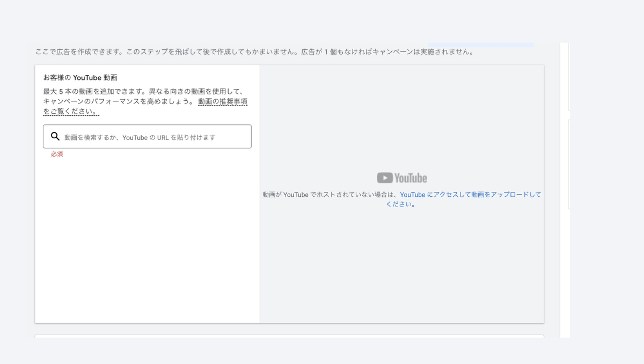Click the 動画が YouTube でホストされていない場合は text
The image size is (644, 364).
331,195
